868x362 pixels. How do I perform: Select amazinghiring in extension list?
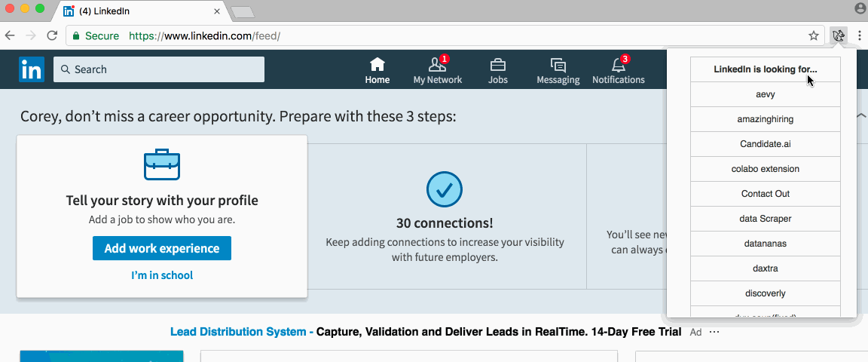click(765, 119)
